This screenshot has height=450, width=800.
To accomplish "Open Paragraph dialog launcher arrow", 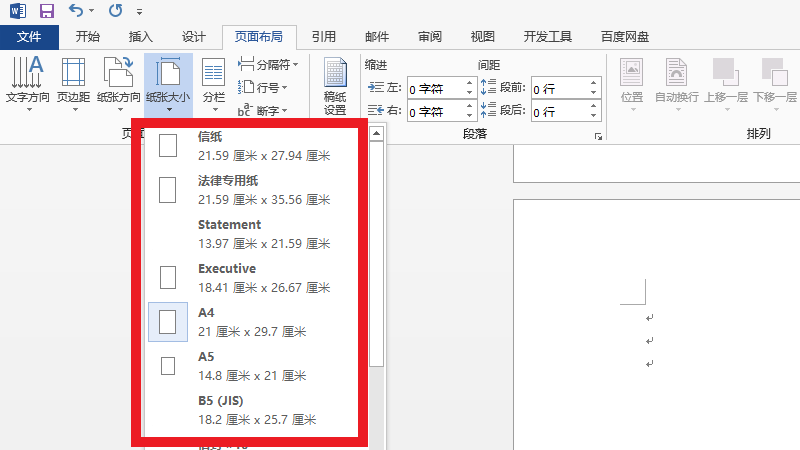I will pyautogui.click(x=598, y=135).
